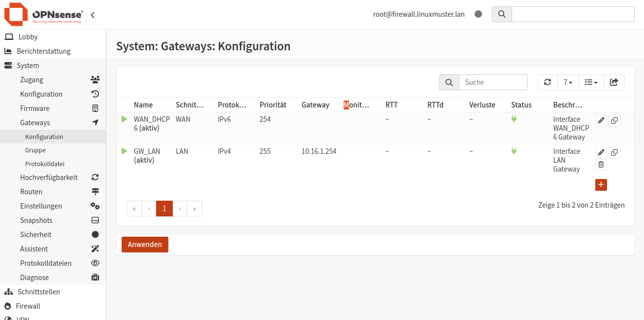The width and height of the screenshot is (644, 320).
Task: Click the Anwenden button
Action: click(x=145, y=245)
